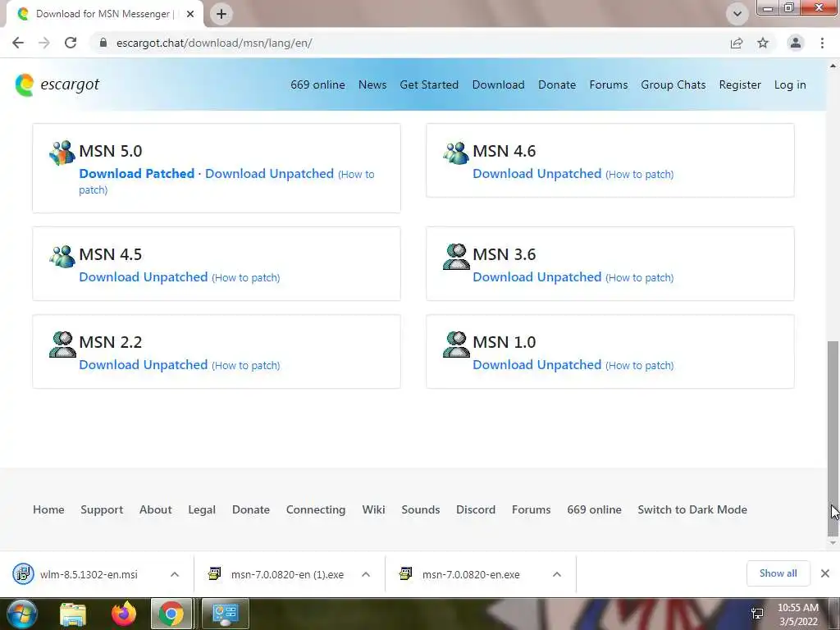Click the page vertical scrollbar thumb

click(833, 438)
